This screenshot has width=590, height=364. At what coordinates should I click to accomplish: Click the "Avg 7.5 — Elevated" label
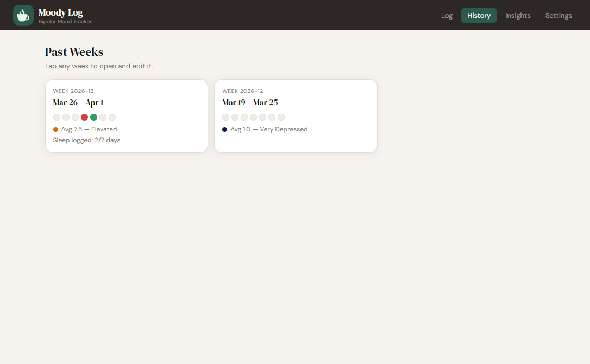[x=89, y=129]
